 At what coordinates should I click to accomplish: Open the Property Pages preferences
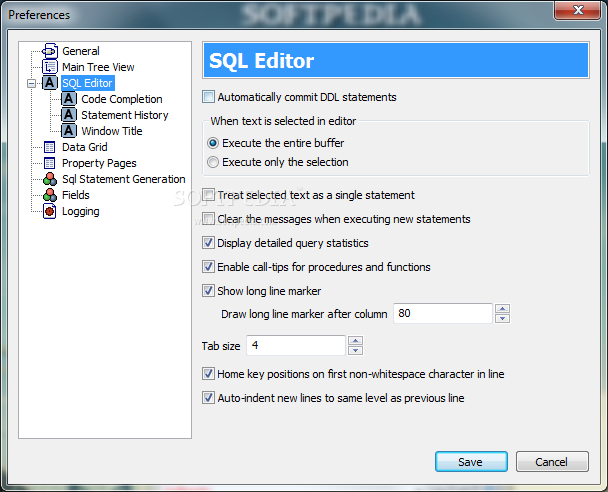click(99, 163)
